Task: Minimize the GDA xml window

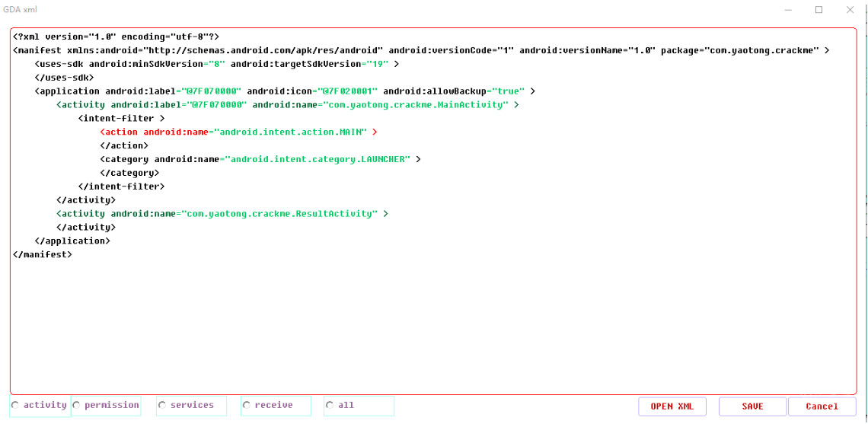Action: (x=788, y=9)
